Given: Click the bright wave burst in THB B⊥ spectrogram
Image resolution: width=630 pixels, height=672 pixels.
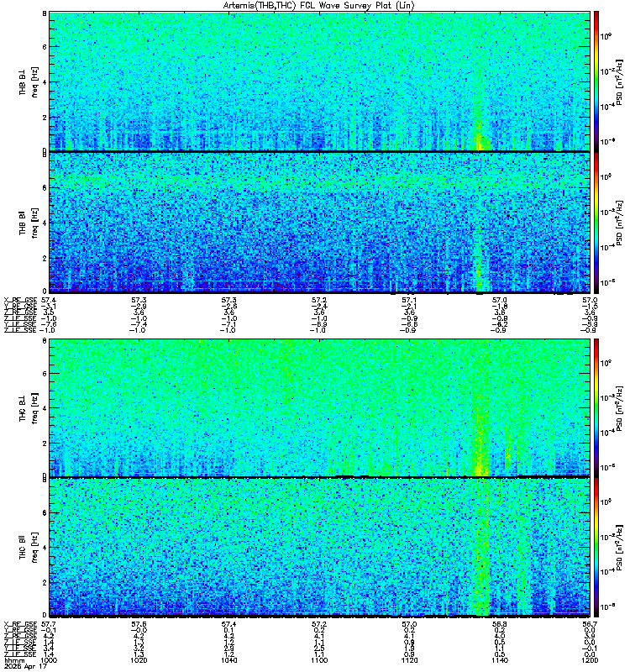Looking at the screenshot, I should click(x=479, y=137).
